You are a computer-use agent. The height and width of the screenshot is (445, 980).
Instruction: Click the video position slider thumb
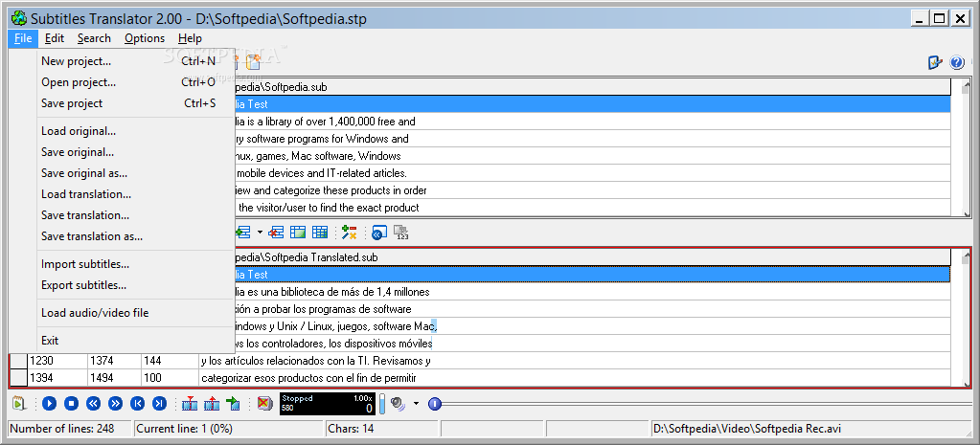click(434, 404)
